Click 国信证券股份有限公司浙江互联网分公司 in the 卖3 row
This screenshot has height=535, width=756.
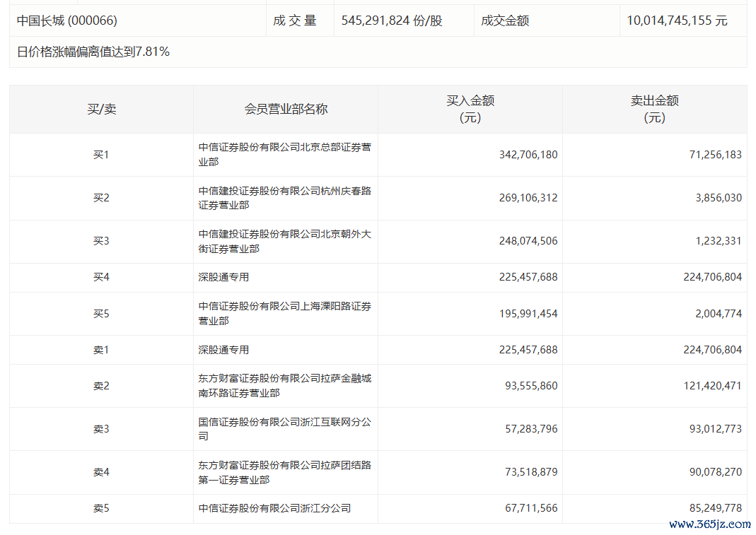285,429
